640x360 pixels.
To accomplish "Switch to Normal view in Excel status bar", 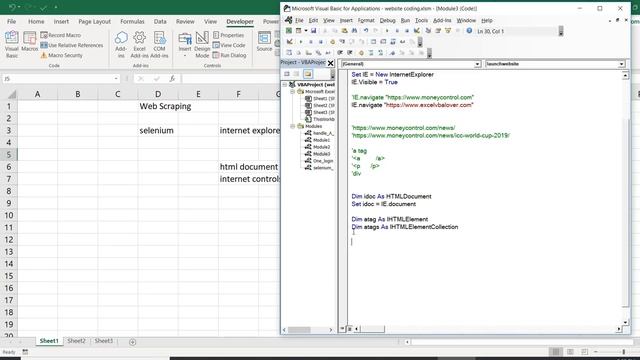I will [x=556, y=351].
